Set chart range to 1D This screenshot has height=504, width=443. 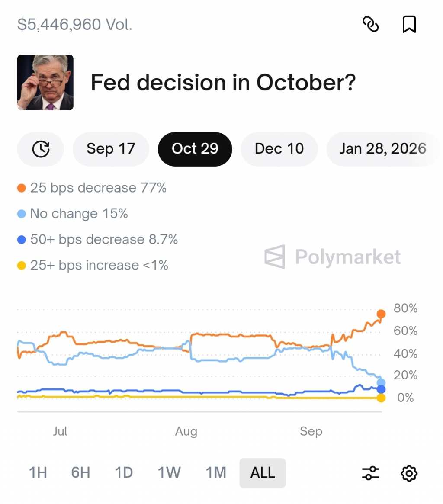pyautogui.click(x=124, y=472)
